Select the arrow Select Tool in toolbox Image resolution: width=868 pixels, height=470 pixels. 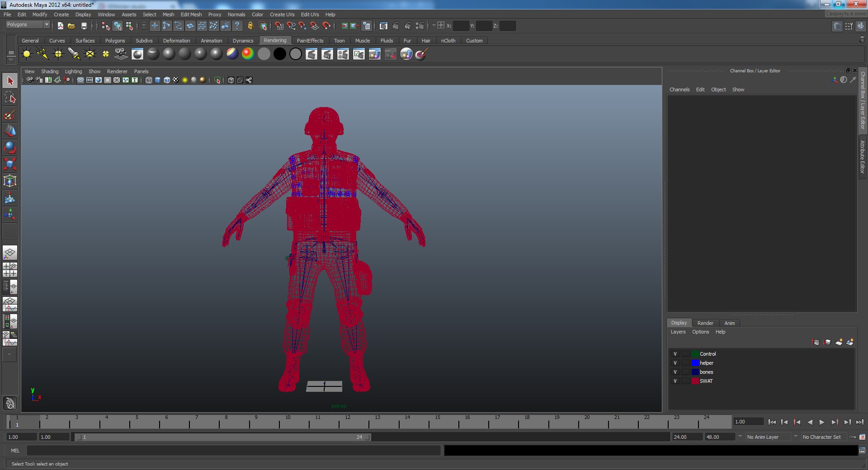pyautogui.click(x=10, y=81)
